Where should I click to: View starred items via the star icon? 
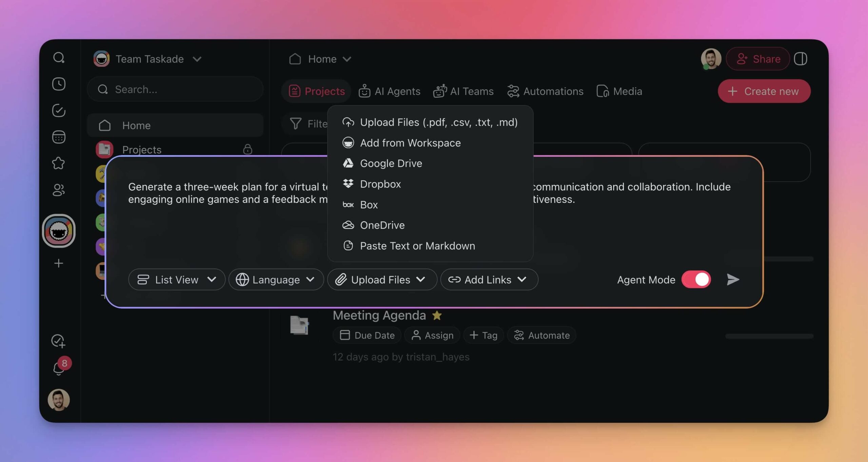click(x=59, y=163)
